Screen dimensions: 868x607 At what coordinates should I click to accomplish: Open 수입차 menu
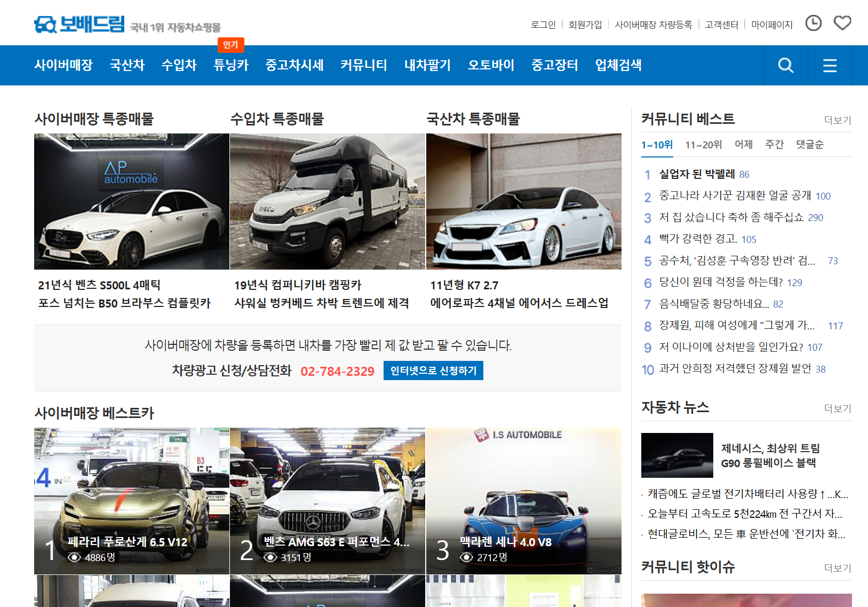pos(179,65)
